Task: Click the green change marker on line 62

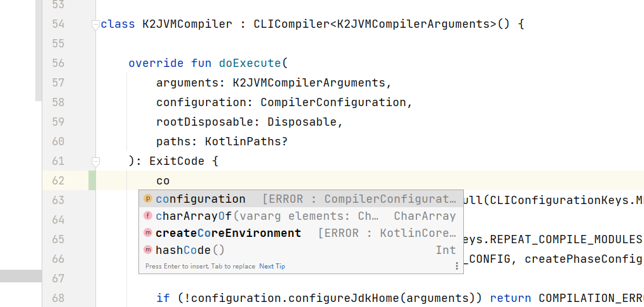Action: (x=92, y=181)
